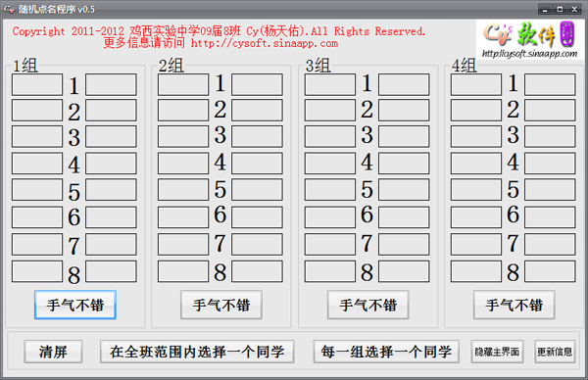Close the 随机点名程序 window
588x380 pixels.
tap(574, 9)
